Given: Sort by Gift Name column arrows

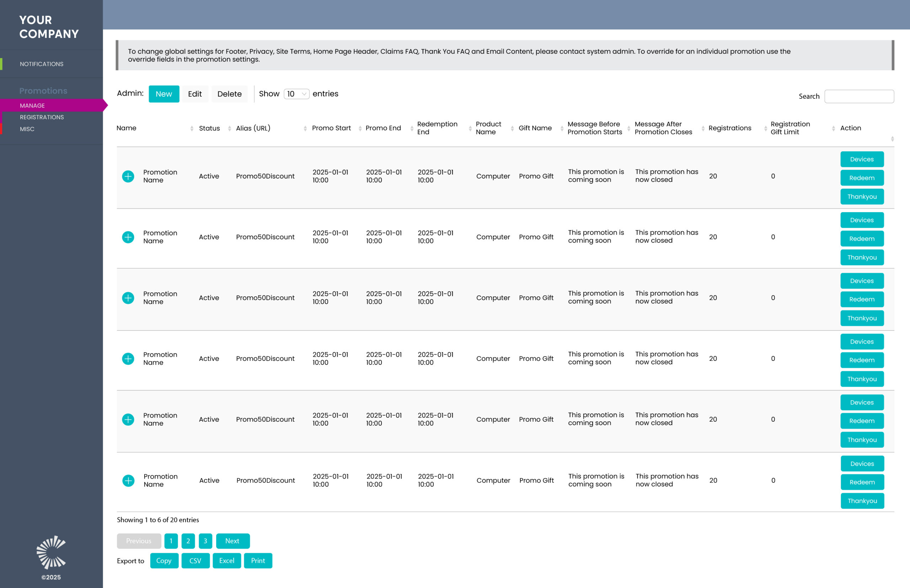Looking at the screenshot, I should point(562,129).
